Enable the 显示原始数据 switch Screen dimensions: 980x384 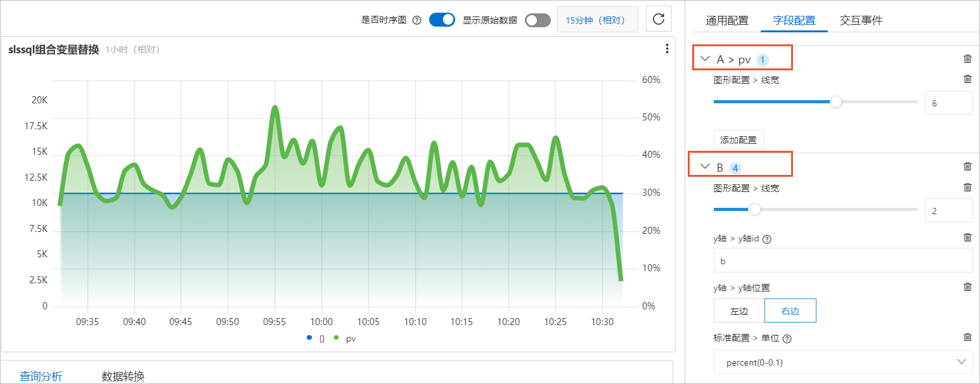tap(538, 20)
